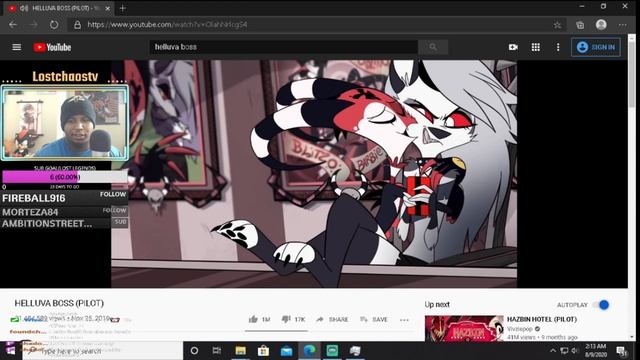
Task: Open Cortana circle icon on taskbar
Action: pyautogui.click(x=194, y=351)
